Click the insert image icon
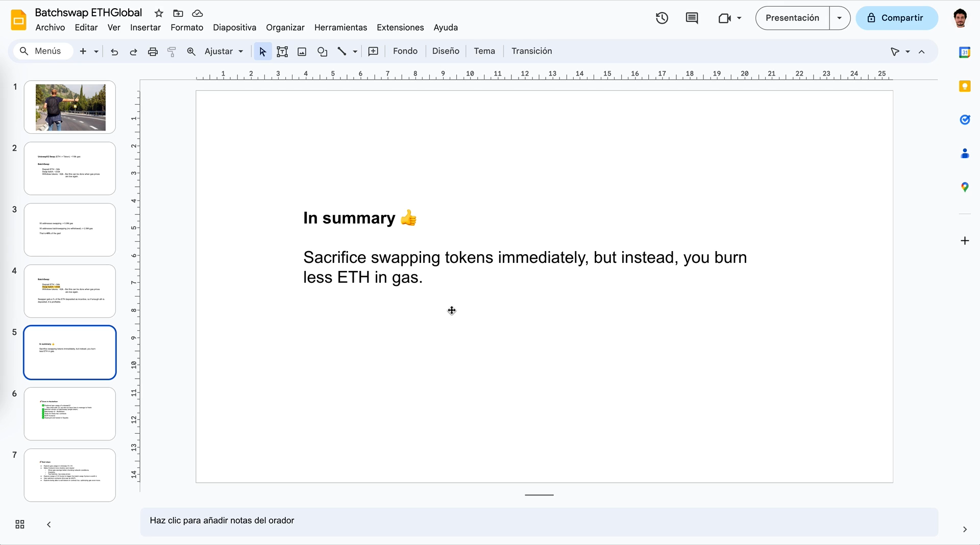This screenshot has height=545, width=980. click(x=302, y=52)
